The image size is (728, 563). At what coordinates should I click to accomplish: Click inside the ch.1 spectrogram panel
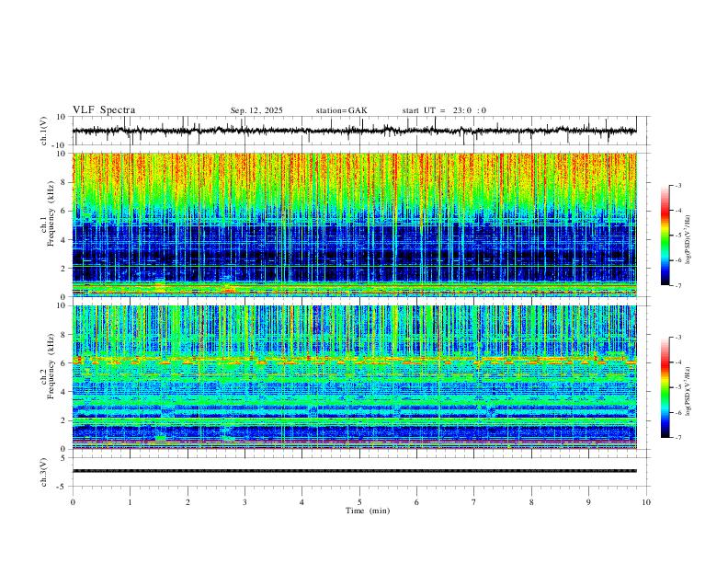(354, 224)
